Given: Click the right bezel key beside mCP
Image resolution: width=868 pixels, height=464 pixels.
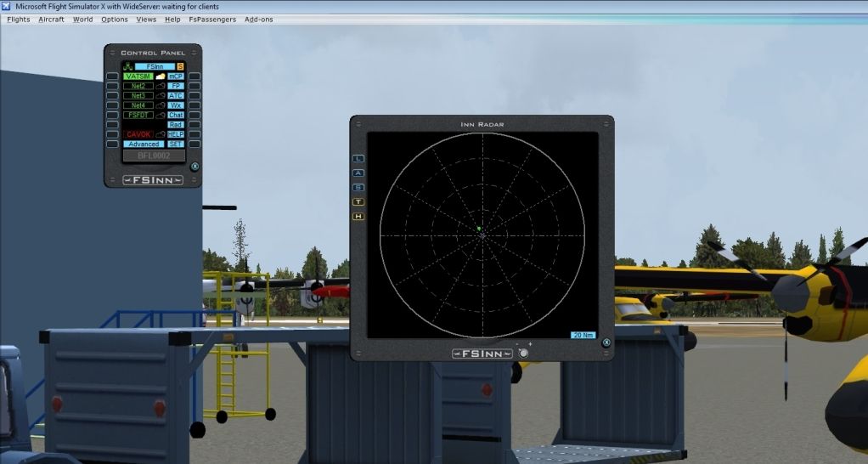Looking at the screenshot, I should (194, 76).
